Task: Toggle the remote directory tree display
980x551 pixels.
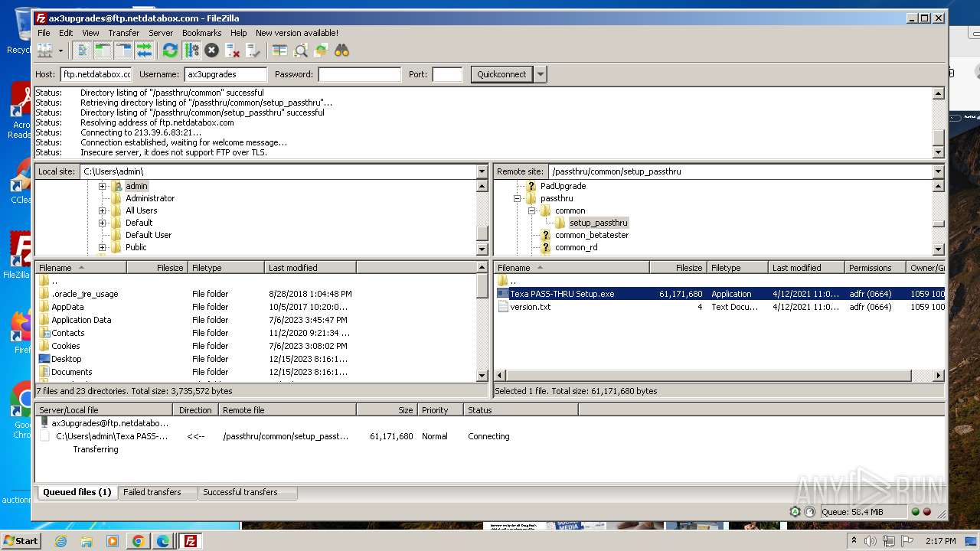Action: pos(123,51)
